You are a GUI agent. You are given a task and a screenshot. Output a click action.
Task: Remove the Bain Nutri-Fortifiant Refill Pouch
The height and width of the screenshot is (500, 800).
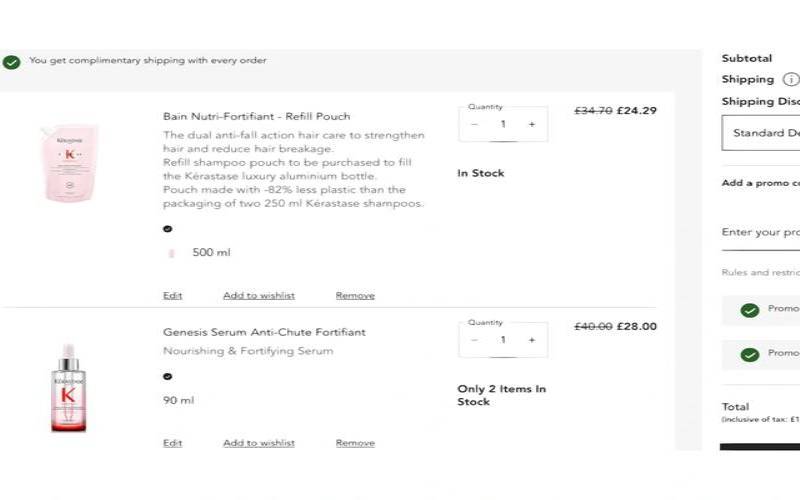[x=355, y=296]
